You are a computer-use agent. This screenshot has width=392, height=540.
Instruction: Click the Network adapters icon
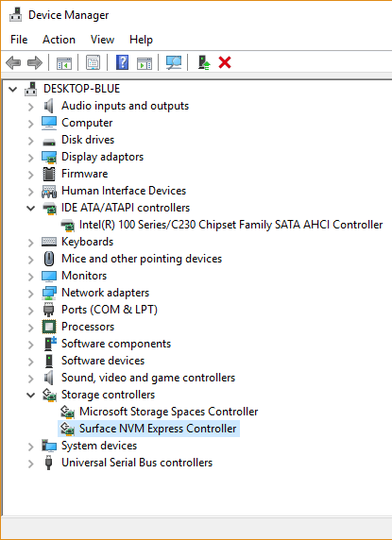pos(49,293)
